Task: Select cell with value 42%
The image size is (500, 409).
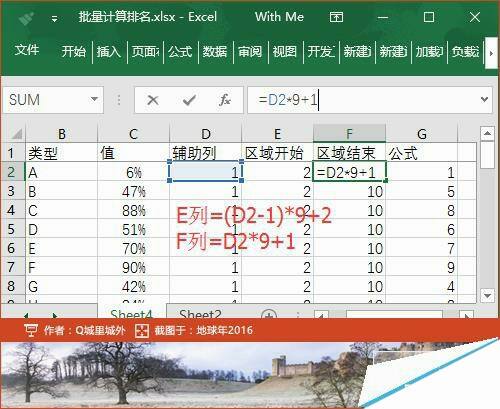Action: coord(133,286)
